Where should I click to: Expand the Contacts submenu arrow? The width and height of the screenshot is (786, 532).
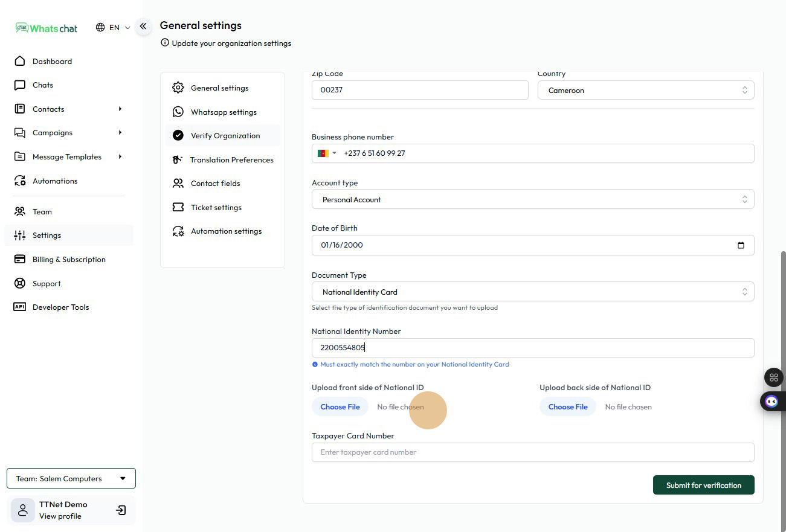pos(120,109)
